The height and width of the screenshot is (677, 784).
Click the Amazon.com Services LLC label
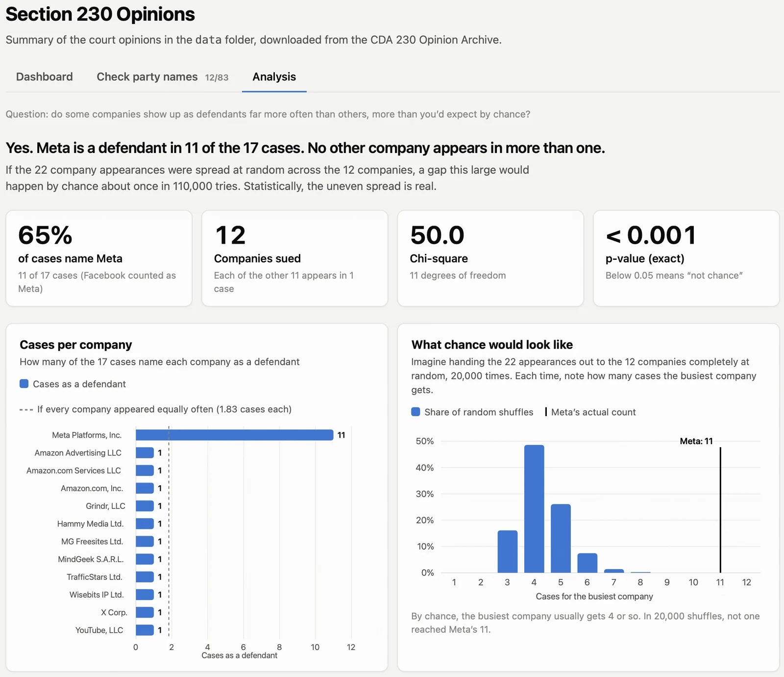(73, 471)
